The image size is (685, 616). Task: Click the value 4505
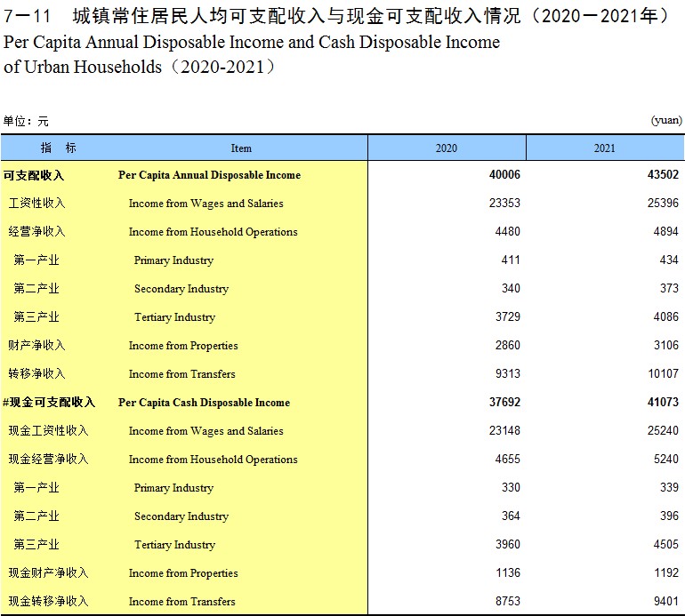click(x=666, y=544)
